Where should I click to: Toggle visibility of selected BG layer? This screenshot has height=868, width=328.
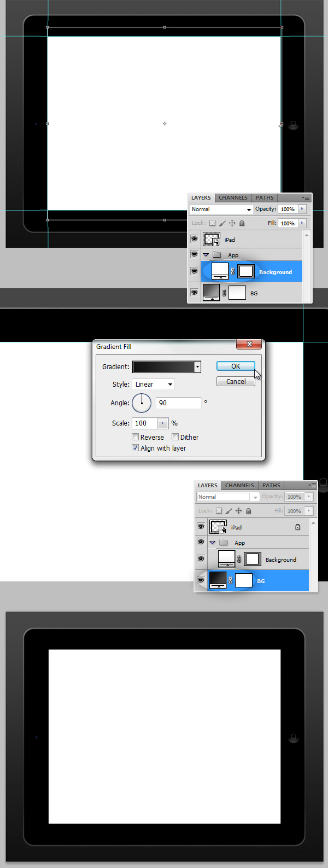click(201, 580)
